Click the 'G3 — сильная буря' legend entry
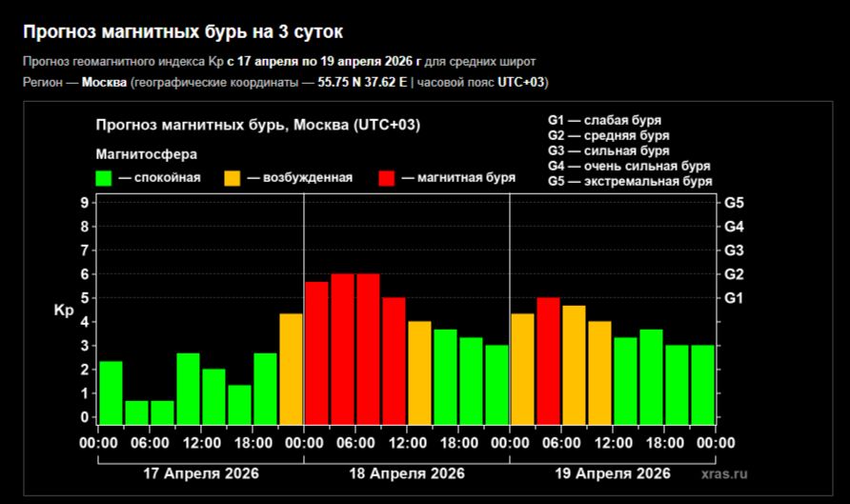 tap(608, 151)
